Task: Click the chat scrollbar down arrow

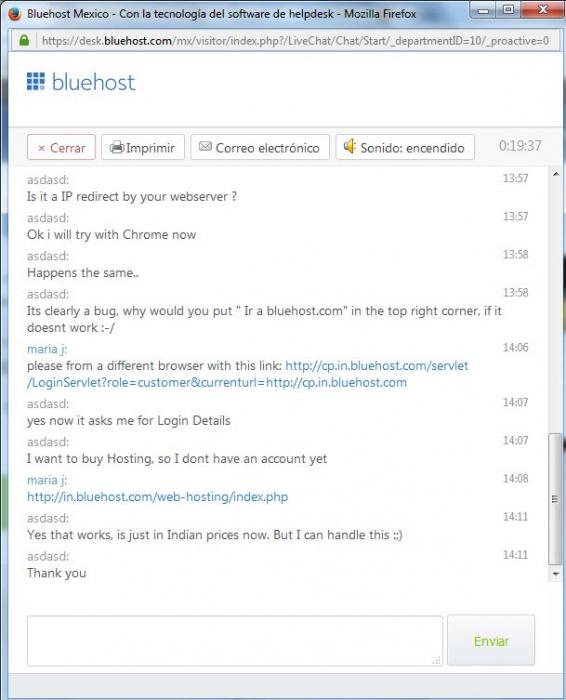Action: (555, 574)
